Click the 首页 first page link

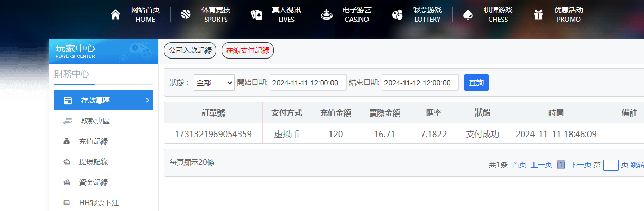[519, 165]
